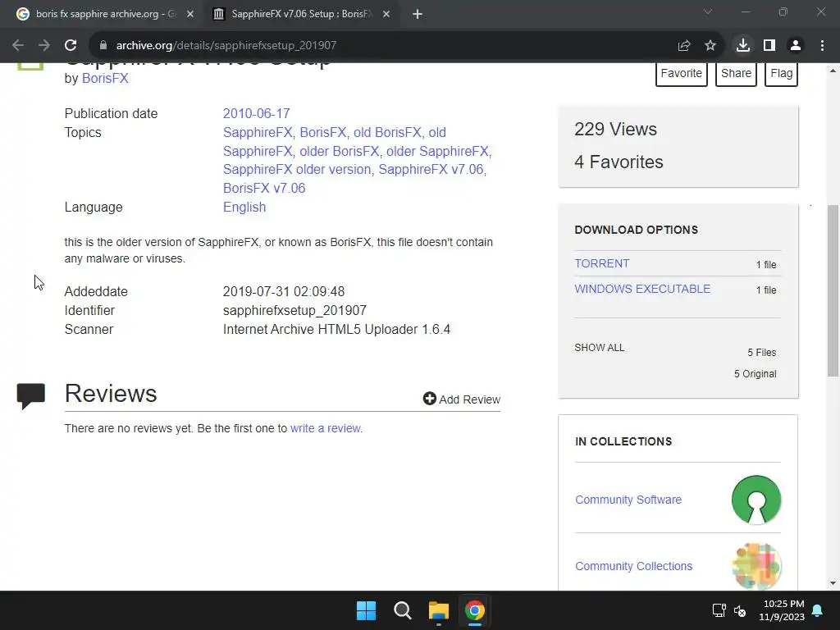Image resolution: width=840 pixels, height=630 pixels.
Task: Click SHOW ALL download files
Action: point(600,348)
